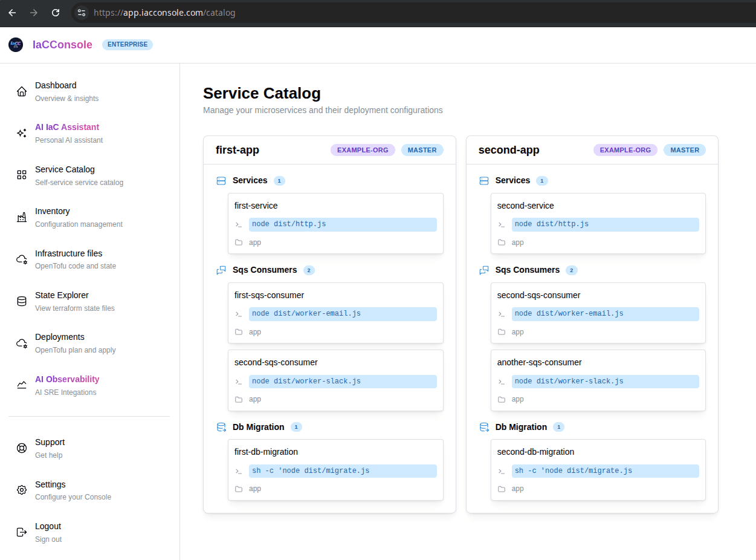756x560 pixels.
Task: Click the second-app card title
Action: click(x=509, y=150)
